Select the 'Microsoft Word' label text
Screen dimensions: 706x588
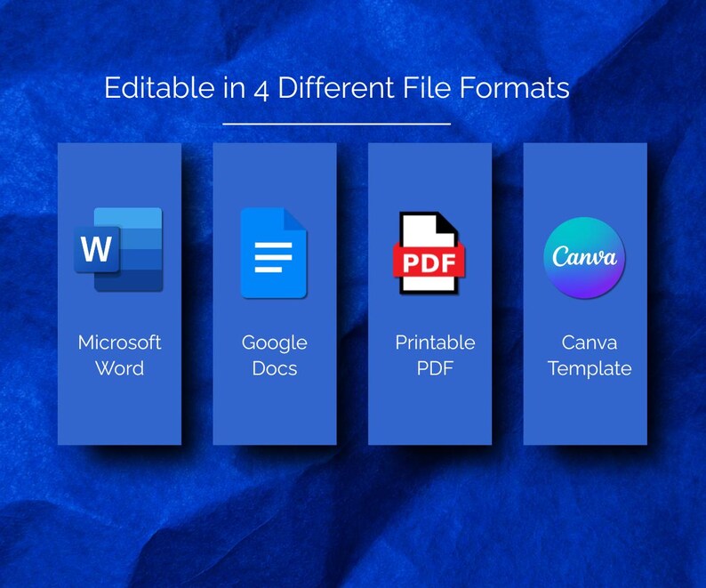pyautogui.click(x=119, y=355)
